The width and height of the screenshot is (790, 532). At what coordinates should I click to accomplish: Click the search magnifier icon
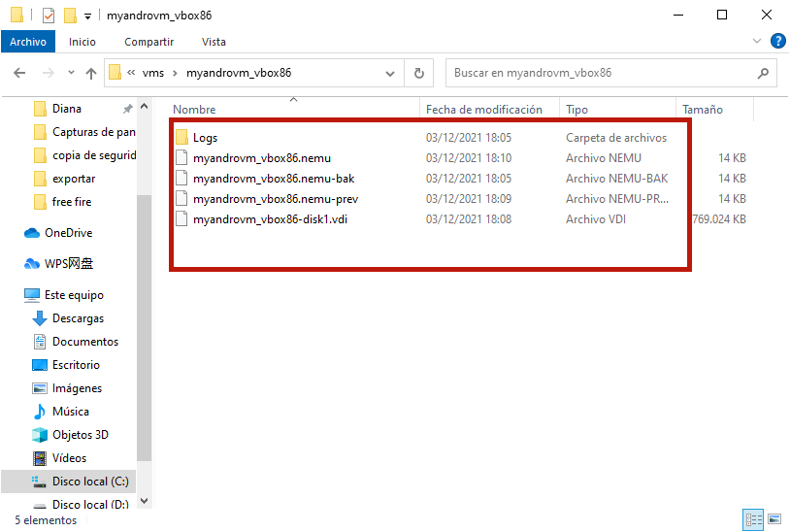(x=763, y=73)
